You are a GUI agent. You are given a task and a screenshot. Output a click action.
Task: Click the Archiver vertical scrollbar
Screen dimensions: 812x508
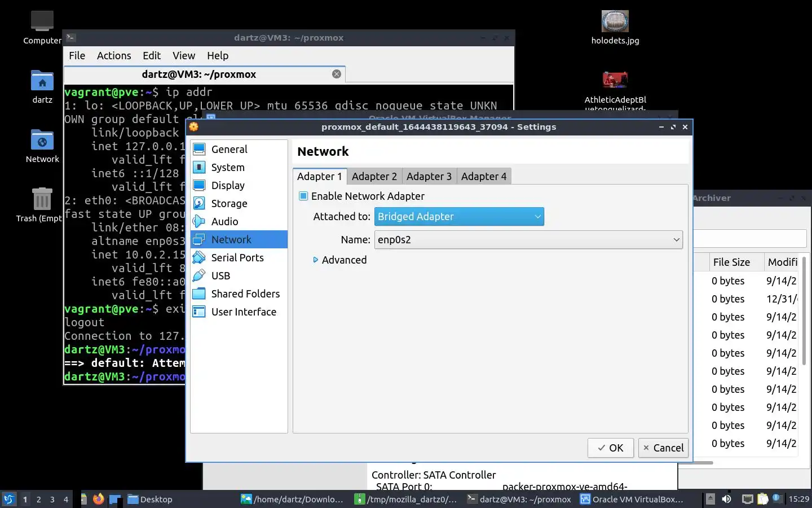[804, 310]
